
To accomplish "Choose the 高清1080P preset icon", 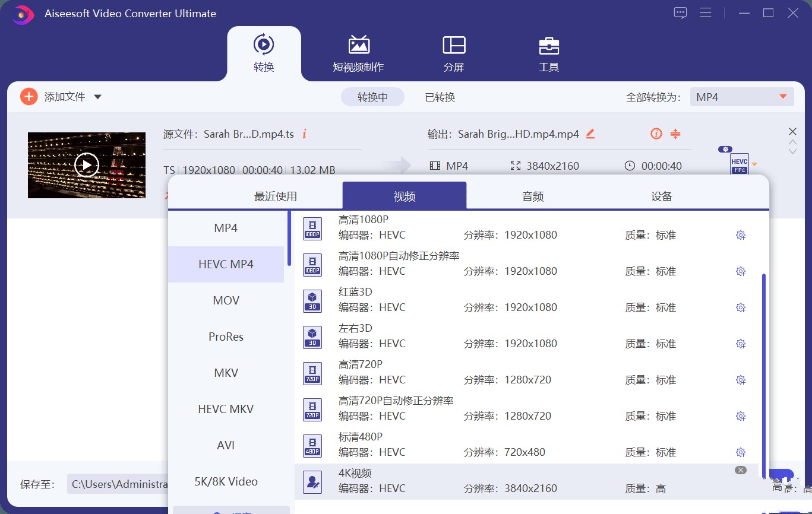I will (312, 229).
